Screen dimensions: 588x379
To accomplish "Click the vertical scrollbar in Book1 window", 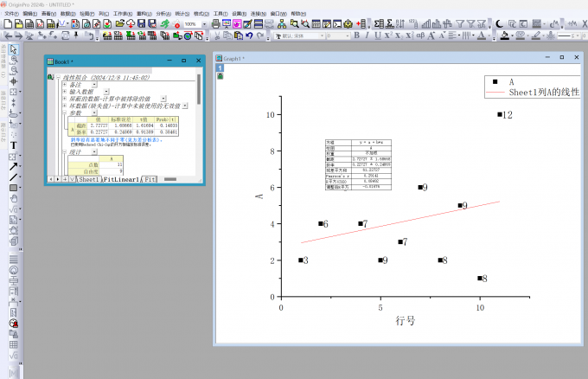I will [x=199, y=89].
